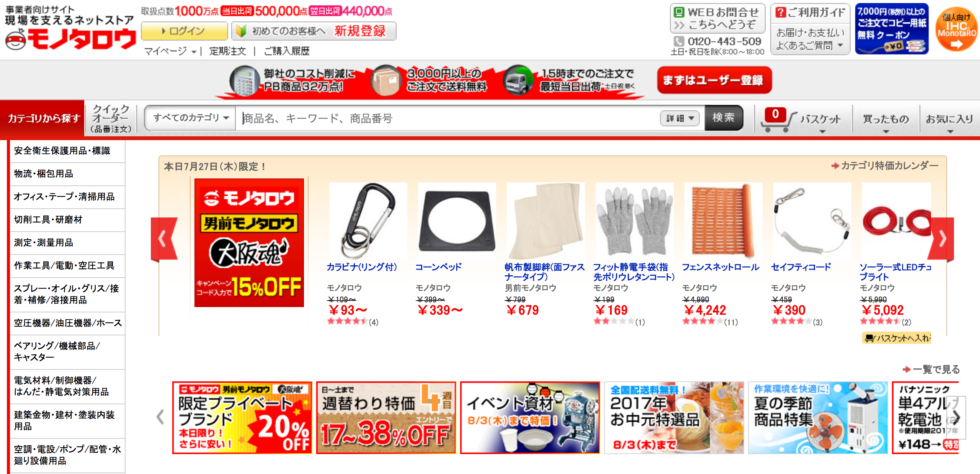Image resolution: width=980 pixels, height=474 pixels.
Task: Click the banner slider next arrow
Action: click(956, 417)
